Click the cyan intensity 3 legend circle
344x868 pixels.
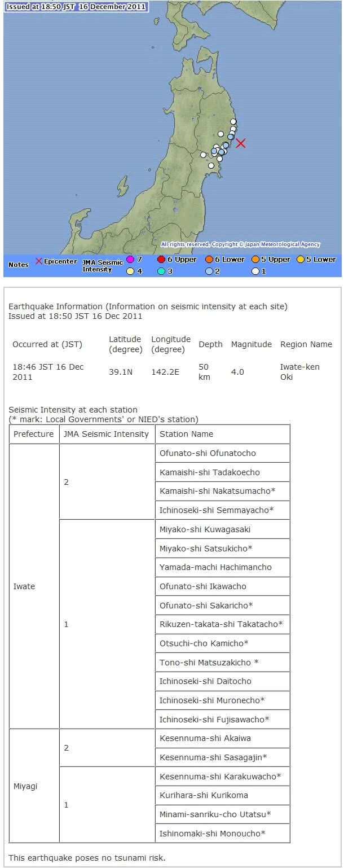pyautogui.click(x=161, y=271)
